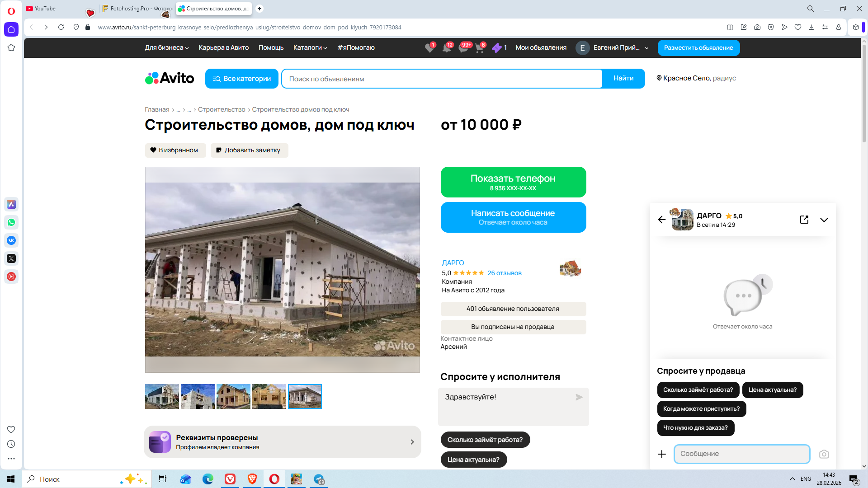Expand the 'Каталоги' dropdown menu
The image size is (868, 488).
click(x=310, y=47)
